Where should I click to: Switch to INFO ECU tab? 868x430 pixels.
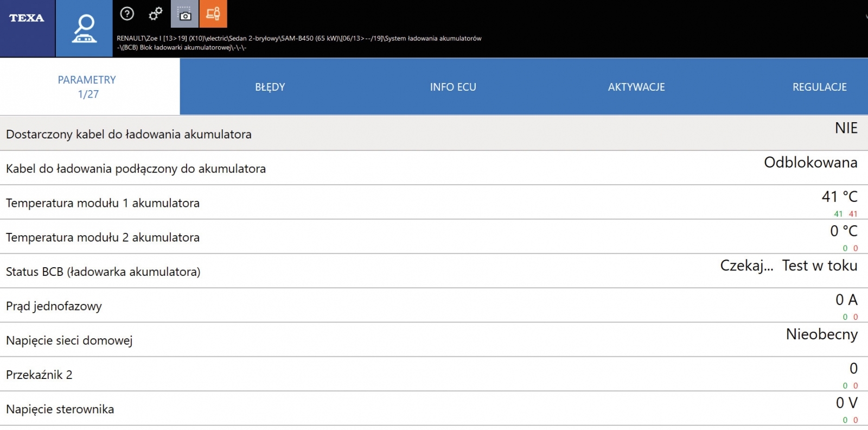click(x=453, y=87)
